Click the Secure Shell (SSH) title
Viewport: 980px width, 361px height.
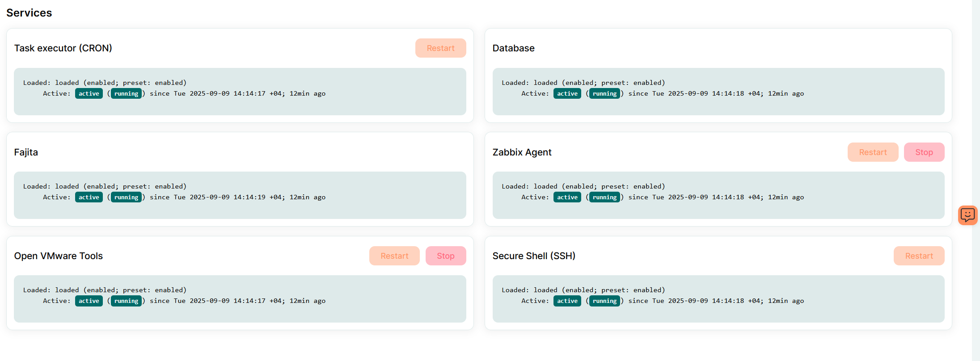click(534, 256)
